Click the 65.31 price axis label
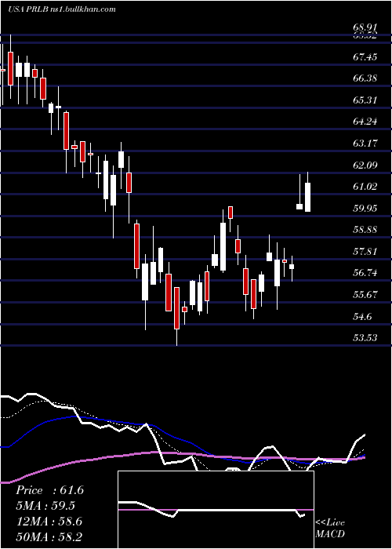Image resolution: width=392 pixels, height=549 pixels. [366, 100]
